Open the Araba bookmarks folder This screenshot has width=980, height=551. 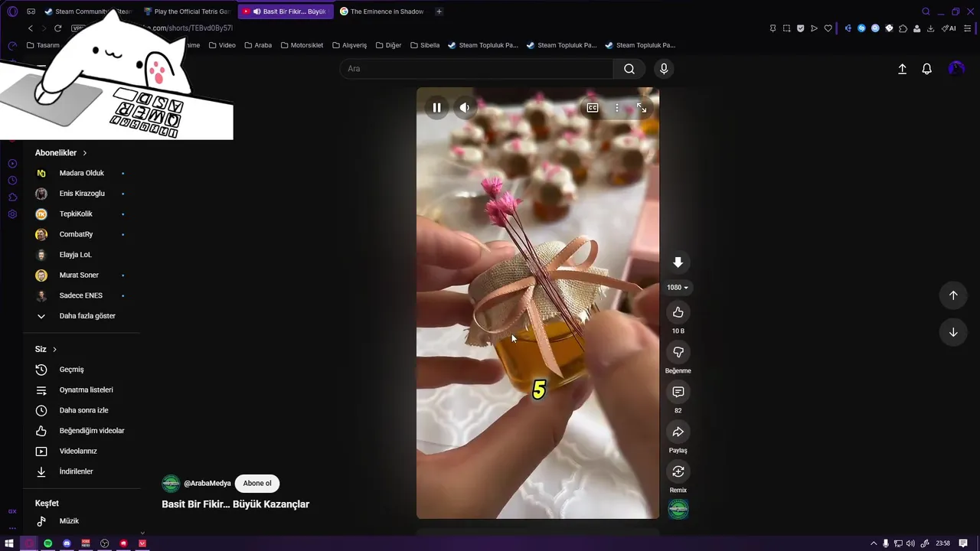pyautogui.click(x=258, y=45)
